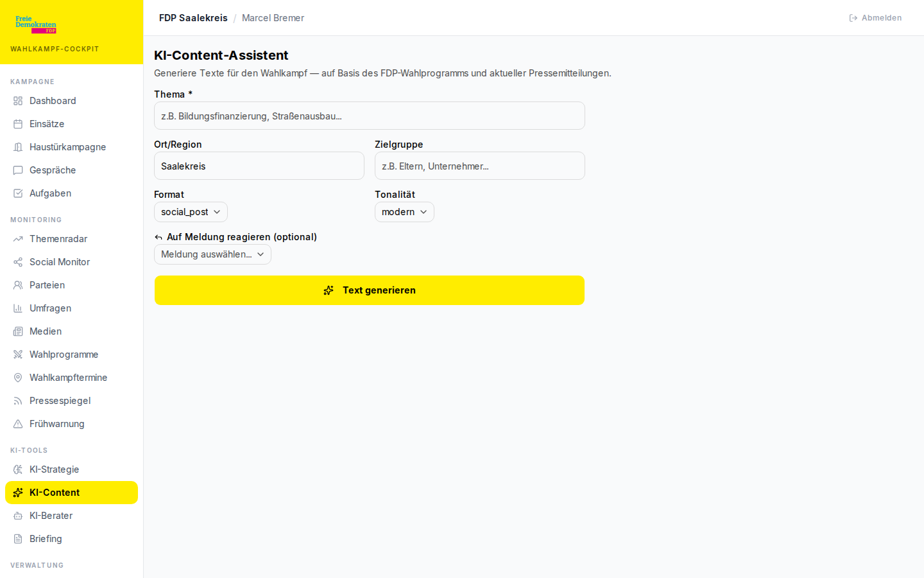Open Gespräche in sidebar
This screenshot has height=578, width=924.
point(71,170)
